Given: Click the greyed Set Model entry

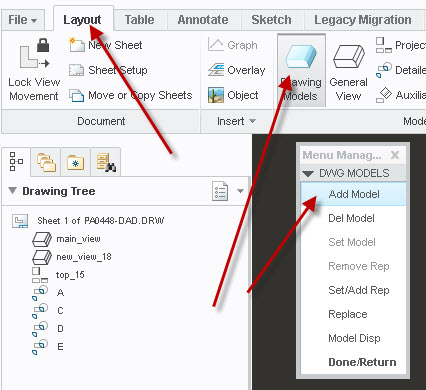Looking at the screenshot, I should pos(353,242).
